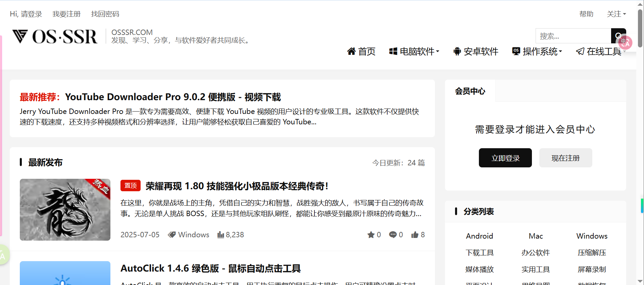Open the 我要注册 link in top bar
Image resolution: width=644 pixels, height=285 pixels.
[x=66, y=14]
